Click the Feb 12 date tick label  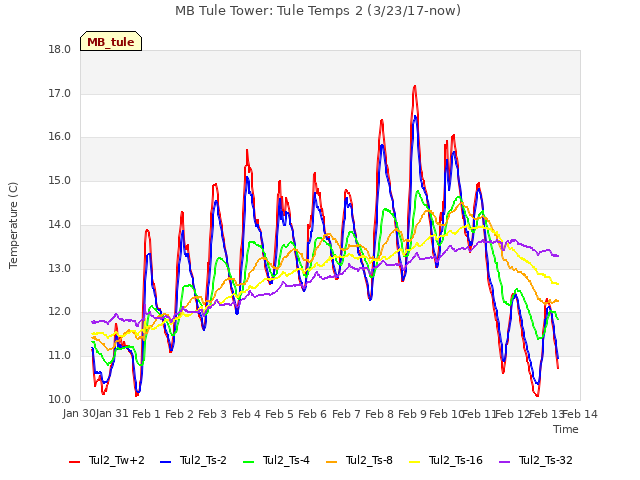(512, 414)
